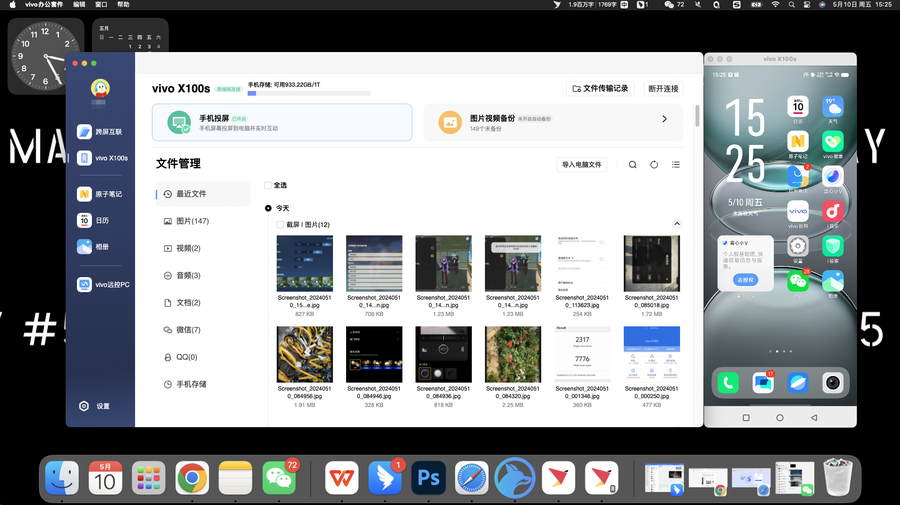Viewport: 900px width, 505px height.
Task: Launch vivo远控PC from the sidebar
Action: [x=103, y=285]
